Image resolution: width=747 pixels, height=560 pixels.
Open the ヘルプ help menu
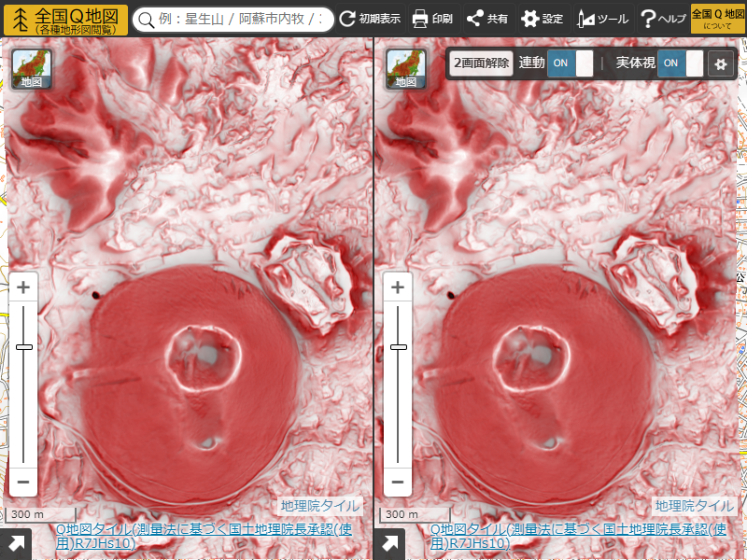click(x=662, y=19)
